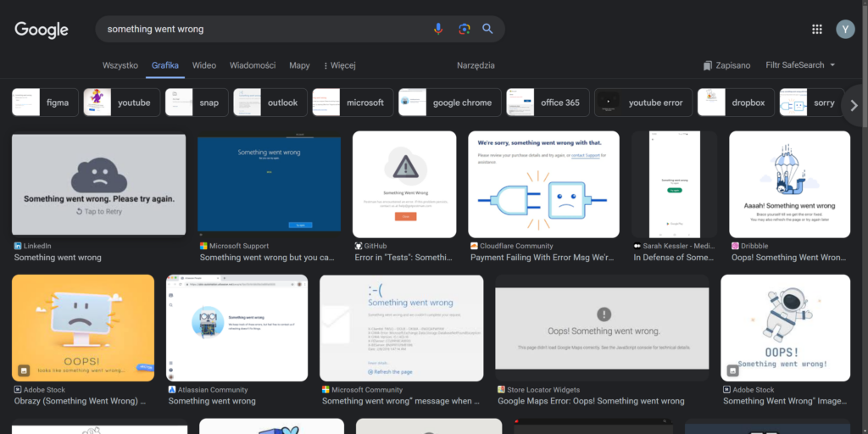
Task: Open the LinkedIn sad cloud image
Action: pos(98,183)
